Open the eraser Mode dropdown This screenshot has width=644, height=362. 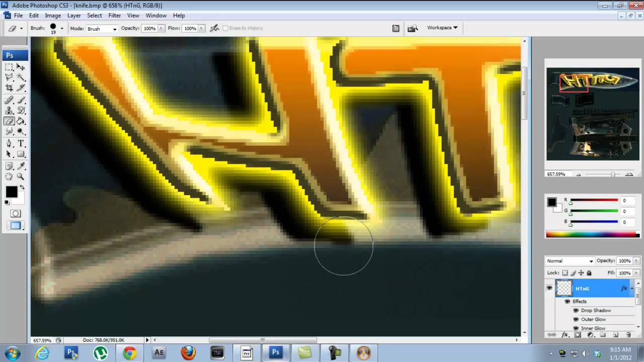(102, 29)
